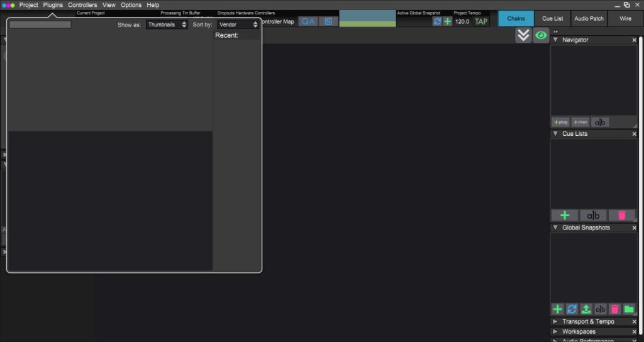Toggle the green eye visibility button
The image size is (644, 342).
(x=540, y=36)
